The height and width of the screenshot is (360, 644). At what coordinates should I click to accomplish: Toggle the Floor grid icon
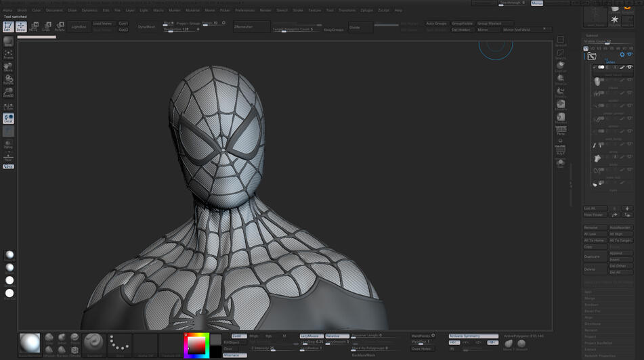click(8, 156)
